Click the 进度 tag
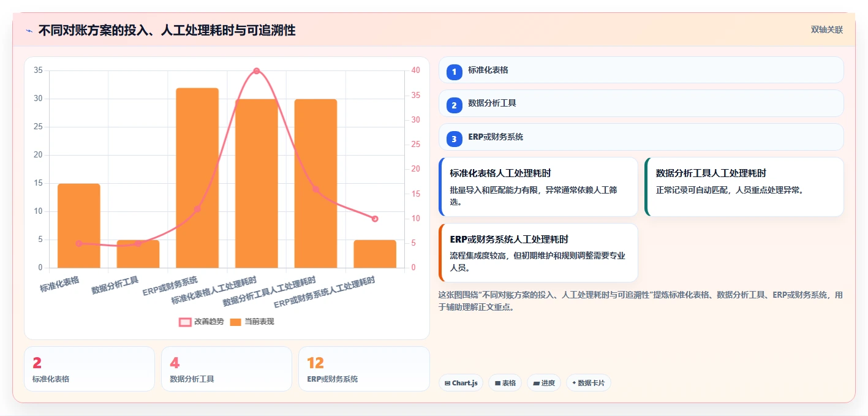The width and height of the screenshot is (868, 416). pyautogui.click(x=544, y=383)
